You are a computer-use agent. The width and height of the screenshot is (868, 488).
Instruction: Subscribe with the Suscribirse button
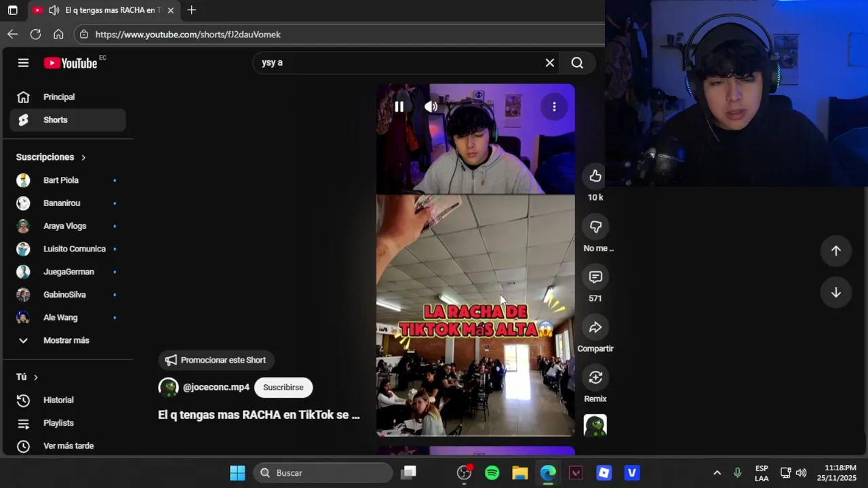pos(283,388)
